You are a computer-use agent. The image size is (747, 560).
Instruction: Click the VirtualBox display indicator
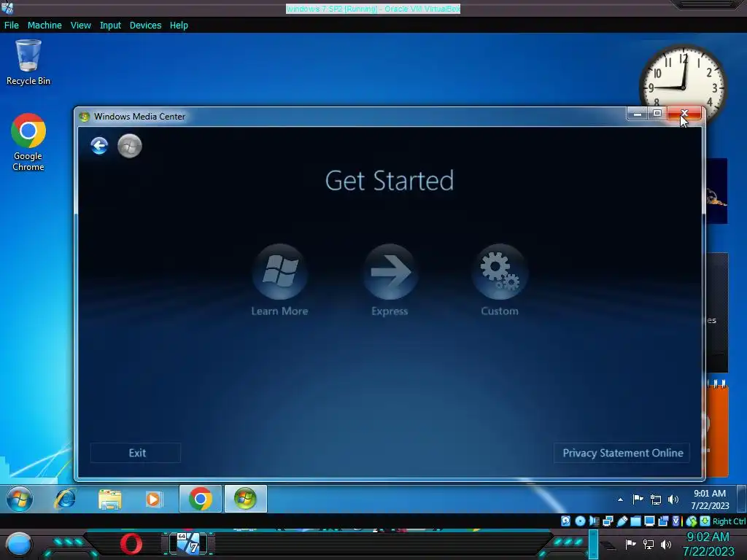[x=649, y=521]
